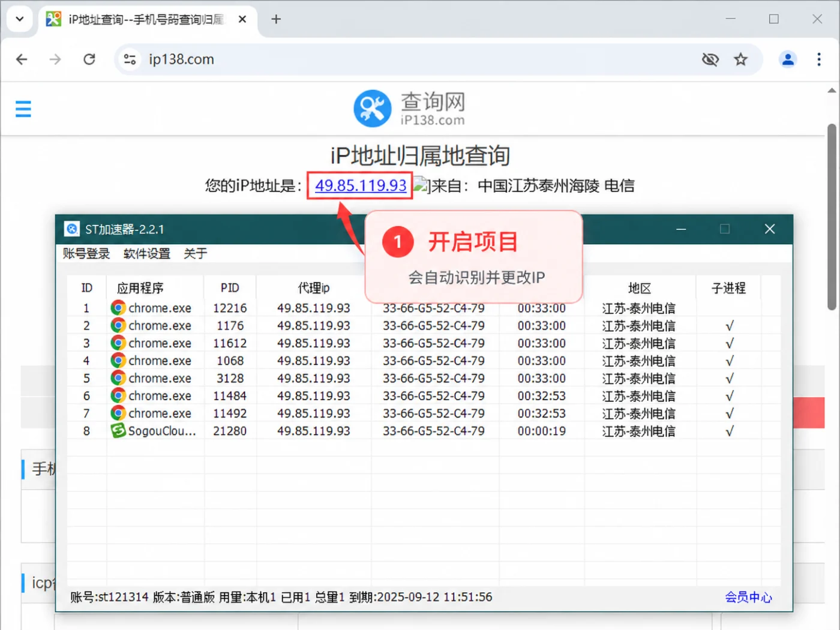Click 33-66-G5-52-C4-79 in row 7
The height and width of the screenshot is (630, 840).
434,413
